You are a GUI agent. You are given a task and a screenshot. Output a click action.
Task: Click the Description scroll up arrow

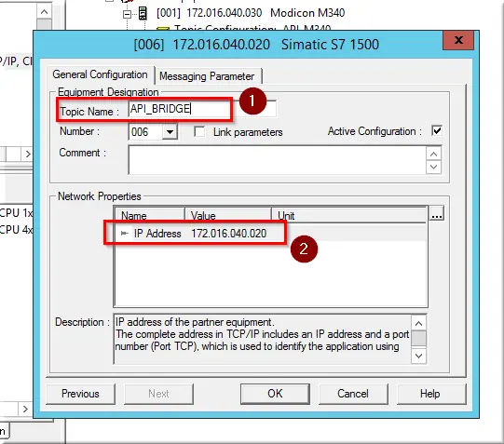[x=418, y=323]
